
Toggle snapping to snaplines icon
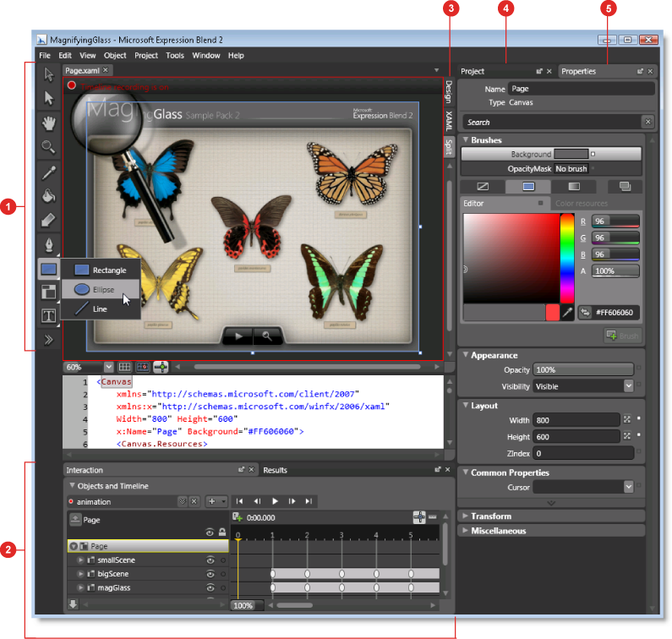click(x=161, y=367)
